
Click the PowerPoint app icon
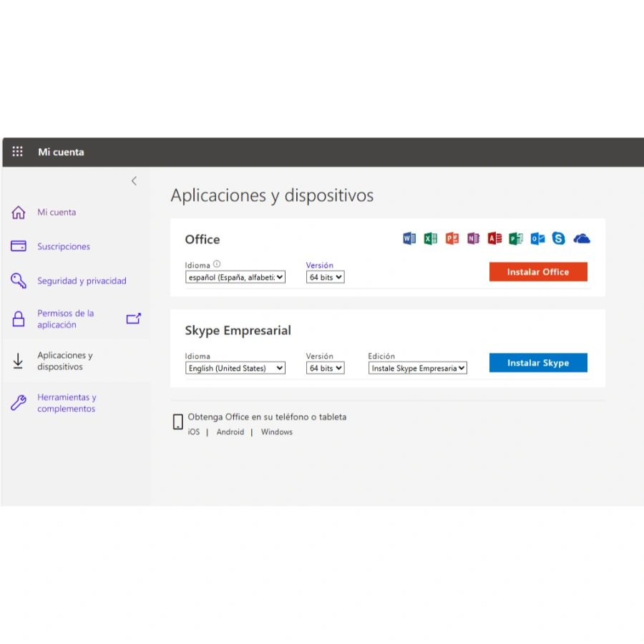click(452, 238)
